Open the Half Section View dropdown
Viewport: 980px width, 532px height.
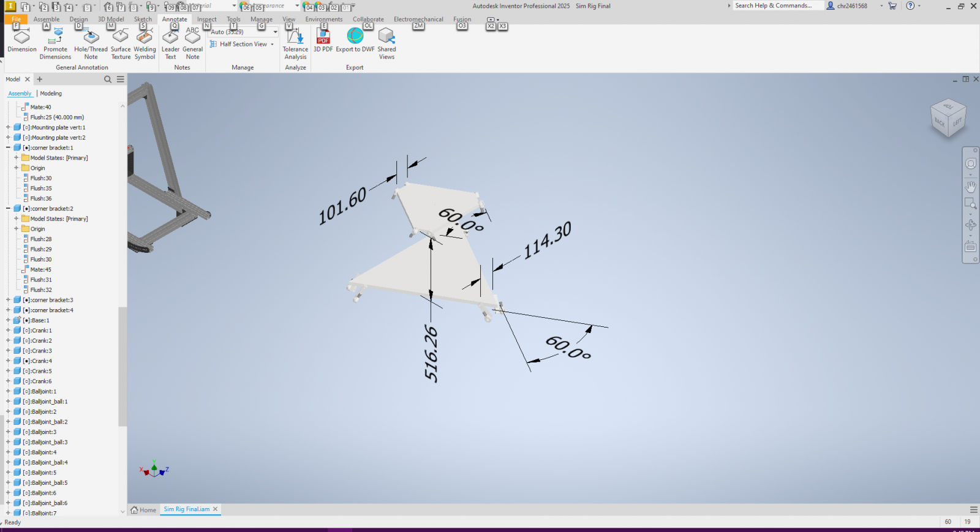click(272, 44)
